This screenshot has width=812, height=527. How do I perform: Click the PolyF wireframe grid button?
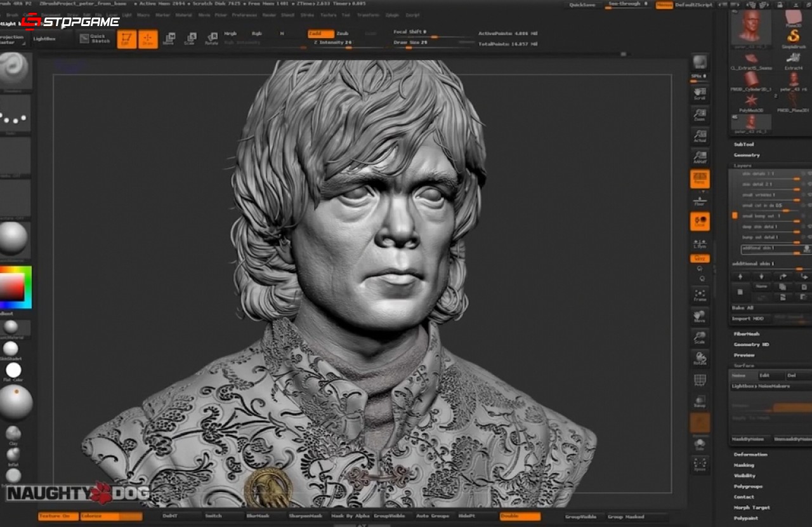[700, 380]
